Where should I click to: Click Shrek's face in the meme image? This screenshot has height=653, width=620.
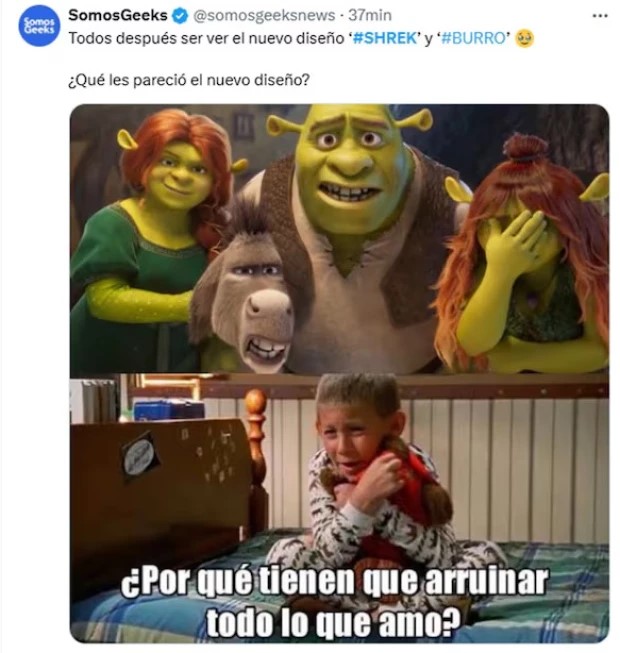pos(352,167)
